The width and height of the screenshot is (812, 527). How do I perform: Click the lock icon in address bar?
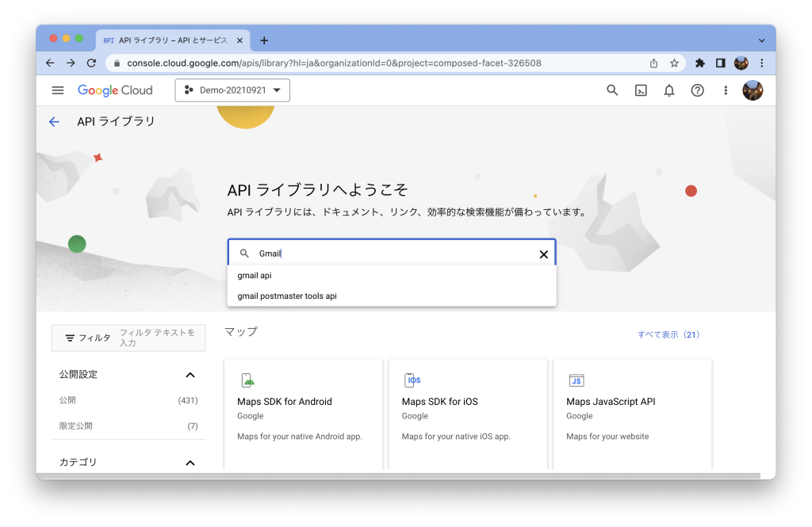pos(117,63)
